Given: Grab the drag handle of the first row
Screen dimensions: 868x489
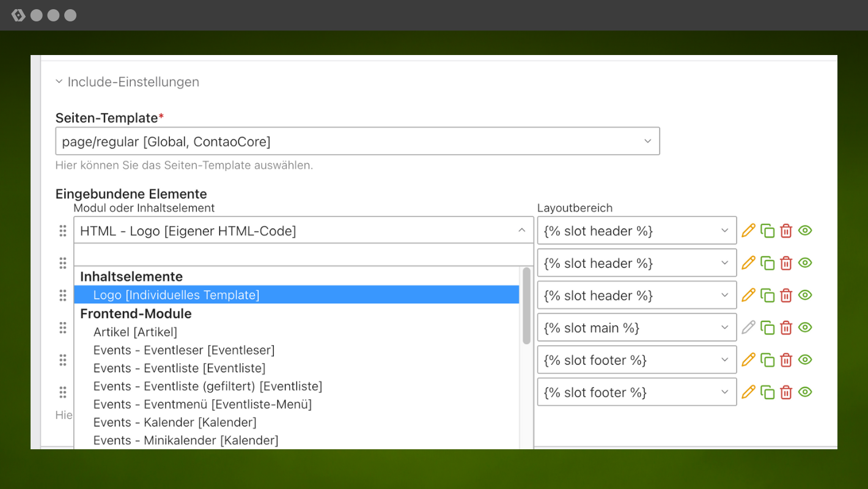Looking at the screenshot, I should coord(62,230).
